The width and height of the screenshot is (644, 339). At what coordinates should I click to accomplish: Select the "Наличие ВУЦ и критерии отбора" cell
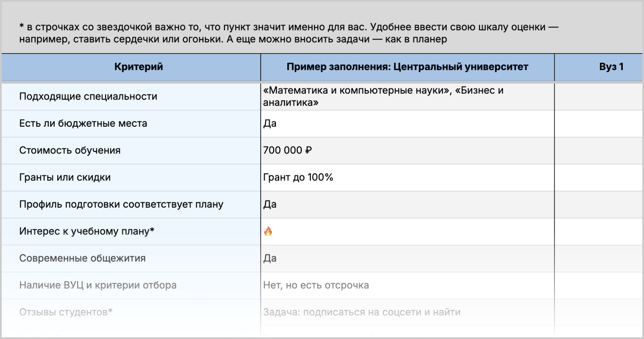[98, 285]
